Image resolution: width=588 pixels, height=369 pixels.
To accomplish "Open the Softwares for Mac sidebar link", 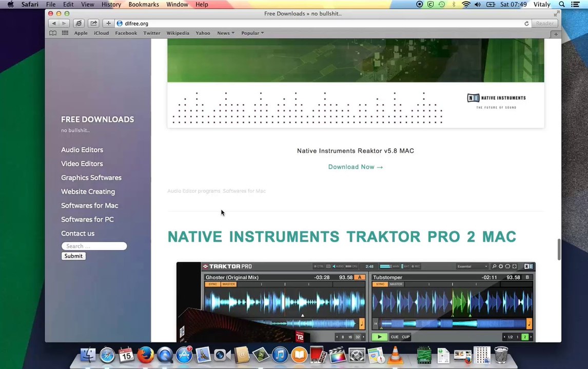I will pyautogui.click(x=90, y=206).
